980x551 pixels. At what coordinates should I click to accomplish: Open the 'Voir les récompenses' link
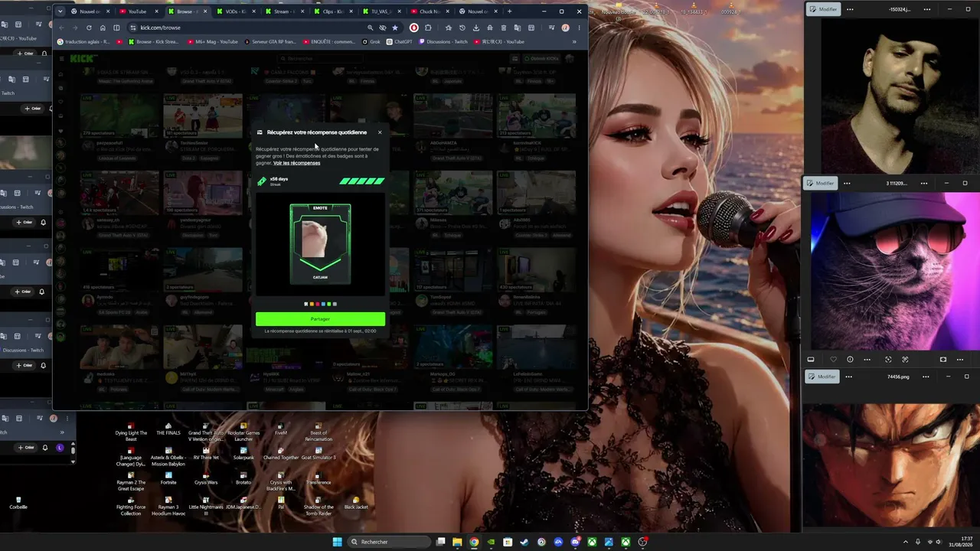click(x=296, y=163)
